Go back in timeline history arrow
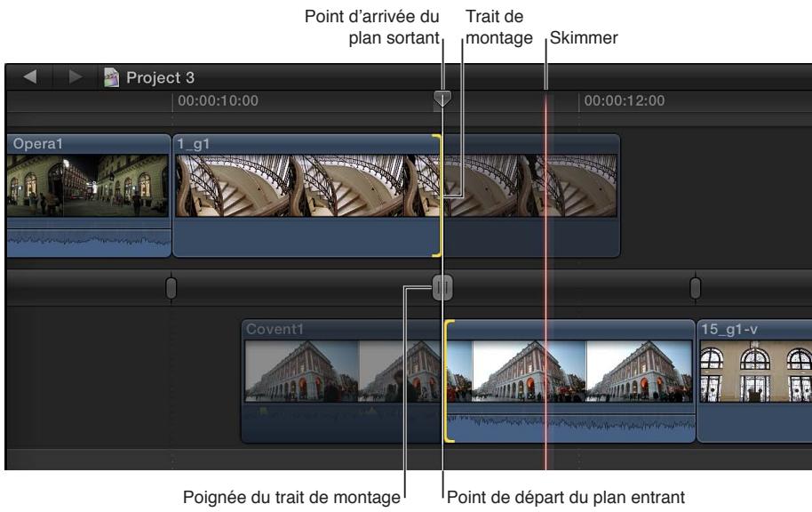This screenshot has width=812, height=512. pos(30,76)
